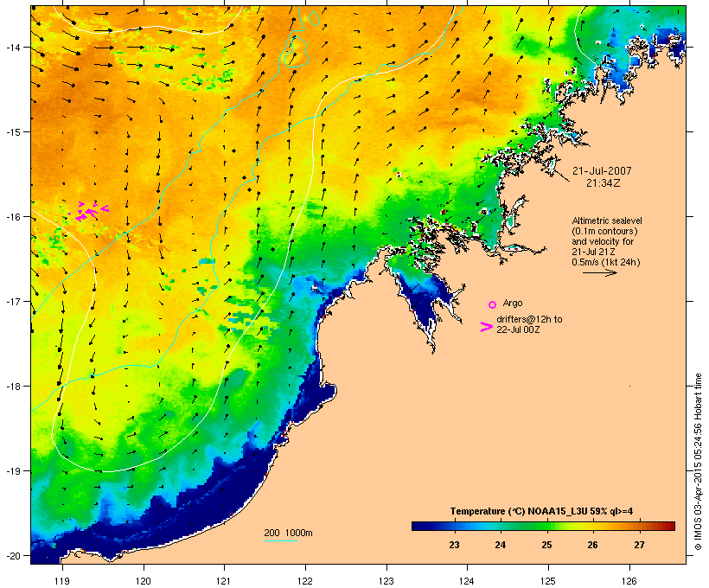
Task: Click the latitude axis label -14
Action: [x=13, y=47]
